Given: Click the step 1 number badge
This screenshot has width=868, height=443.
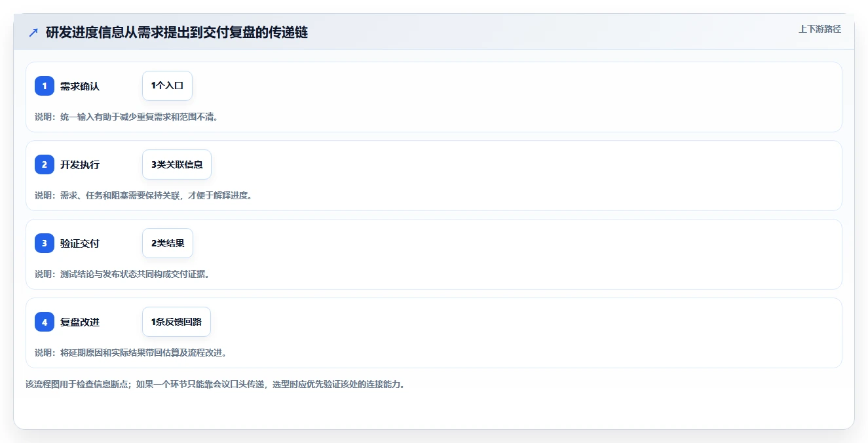Looking at the screenshot, I should click(x=45, y=86).
